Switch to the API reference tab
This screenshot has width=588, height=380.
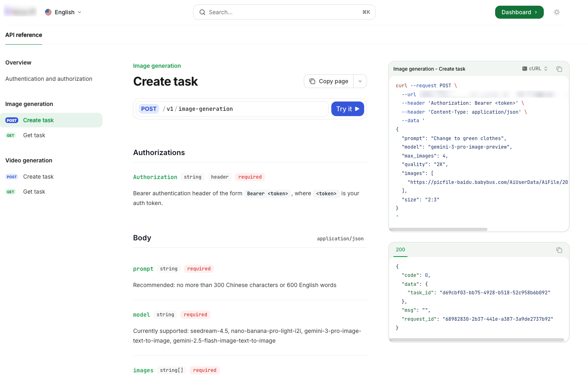click(24, 35)
